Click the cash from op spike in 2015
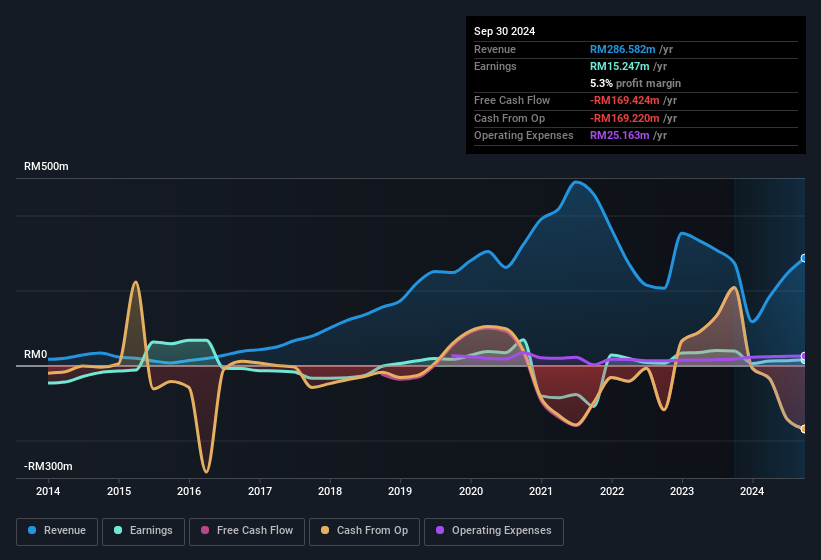This screenshot has width=821, height=560. click(136, 282)
